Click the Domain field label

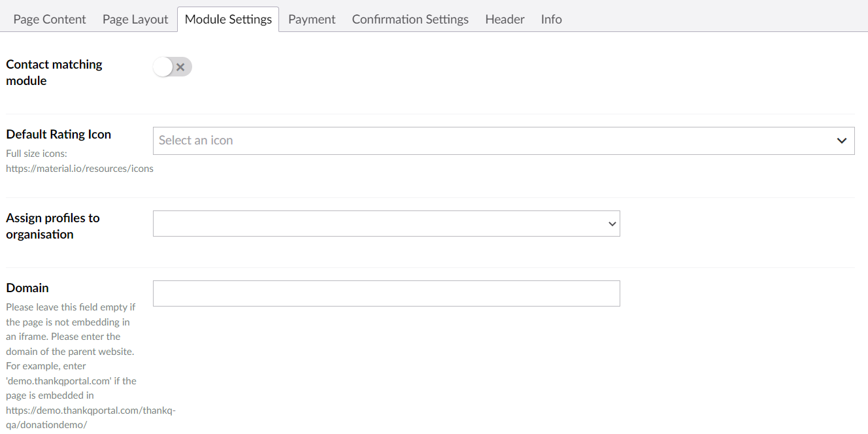[27, 288]
